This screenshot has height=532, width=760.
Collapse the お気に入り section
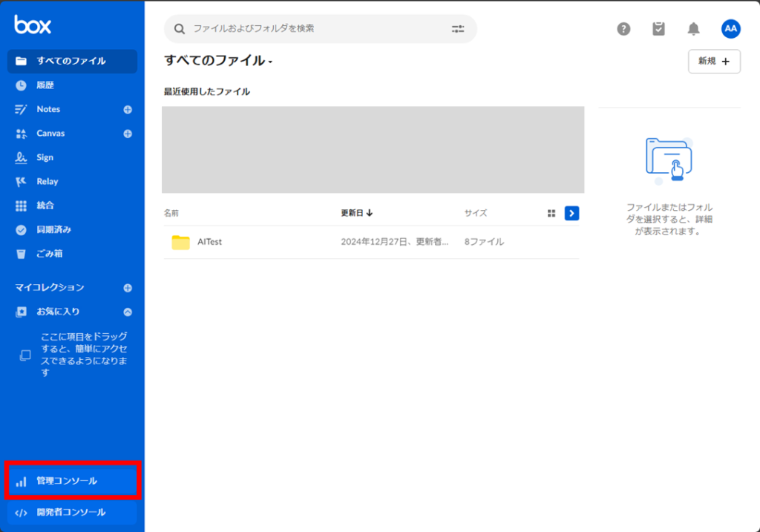tap(128, 312)
